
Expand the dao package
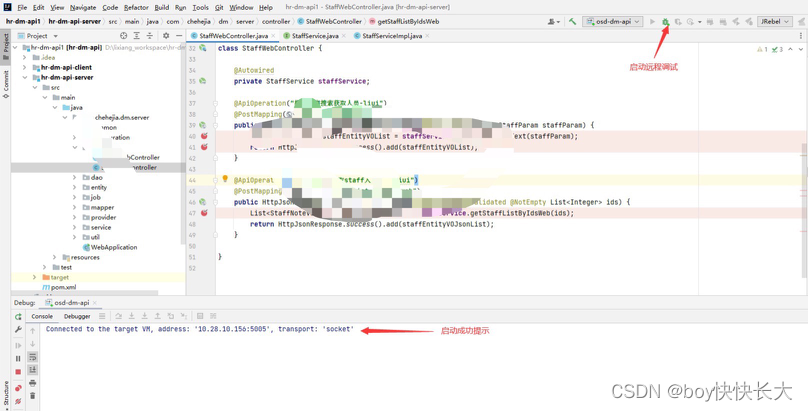[x=75, y=177]
